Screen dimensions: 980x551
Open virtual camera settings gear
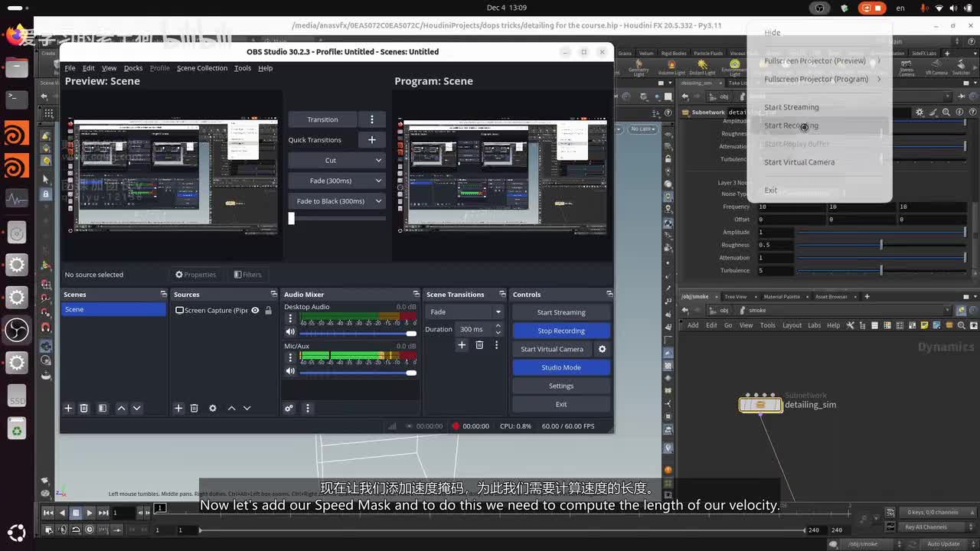(602, 349)
